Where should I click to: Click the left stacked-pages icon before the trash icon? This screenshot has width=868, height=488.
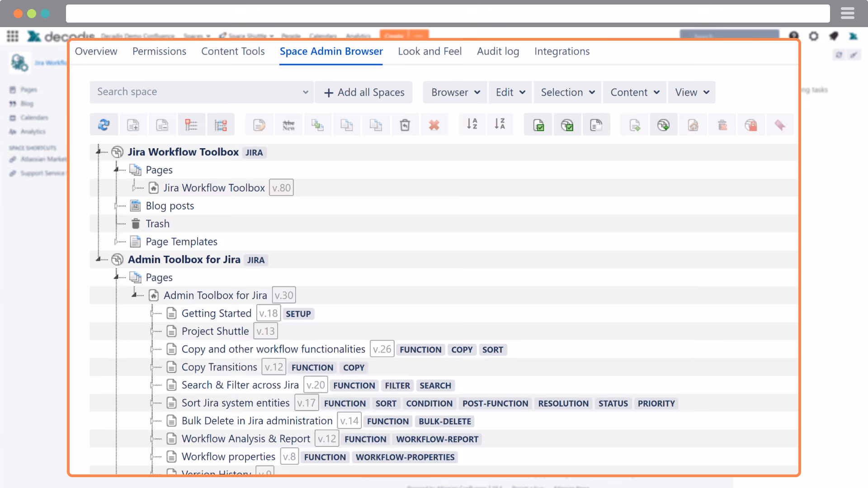pyautogui.click(x=347, y=125)
